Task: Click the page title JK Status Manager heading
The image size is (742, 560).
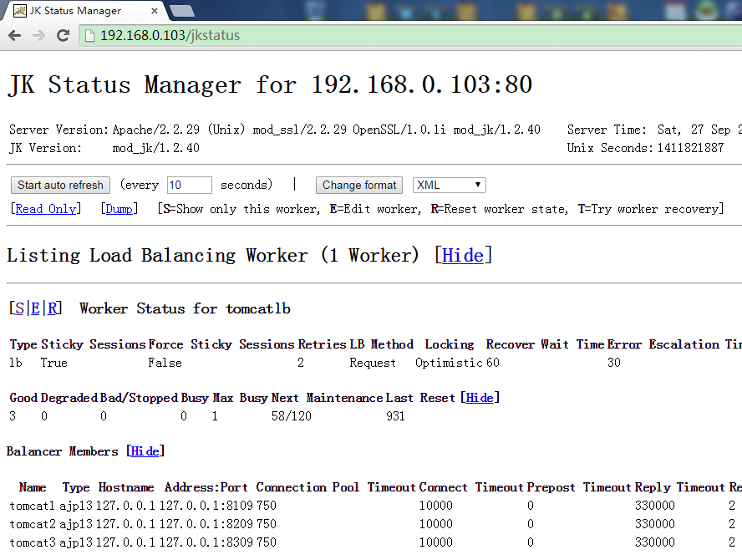Action: pyautogui.click(x=270, y=84)
